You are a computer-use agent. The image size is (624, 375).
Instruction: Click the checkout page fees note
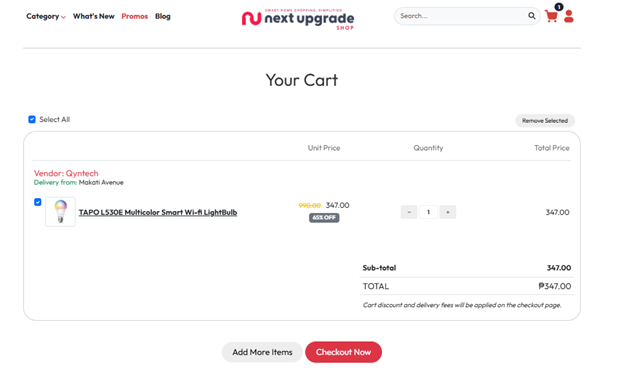[x=462, y=305]
